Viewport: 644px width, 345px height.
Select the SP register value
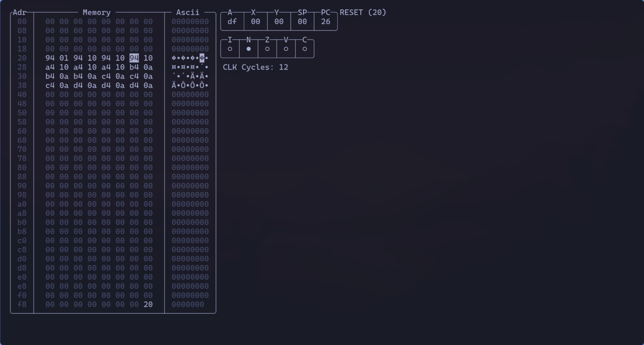point(302,22)
